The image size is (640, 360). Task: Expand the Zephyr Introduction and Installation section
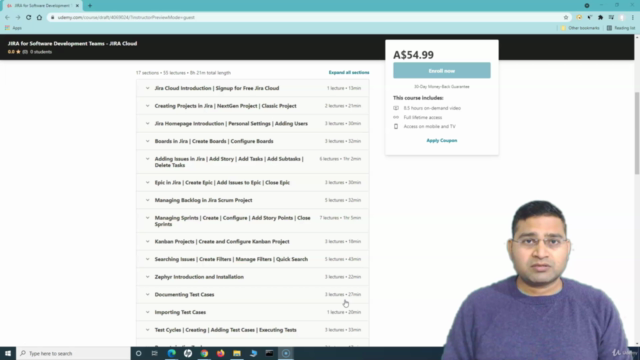click(x=253, y=277)
